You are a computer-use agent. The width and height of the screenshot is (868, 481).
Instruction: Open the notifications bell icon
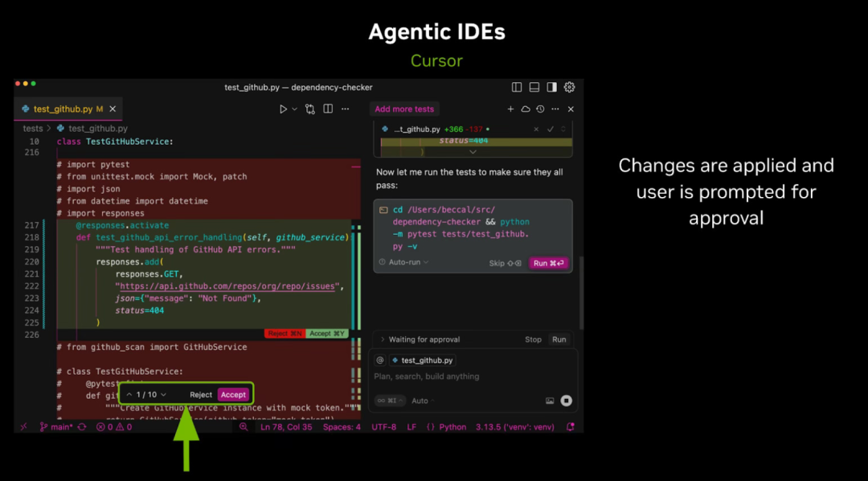pyautogui.click(x=571, y=426)
